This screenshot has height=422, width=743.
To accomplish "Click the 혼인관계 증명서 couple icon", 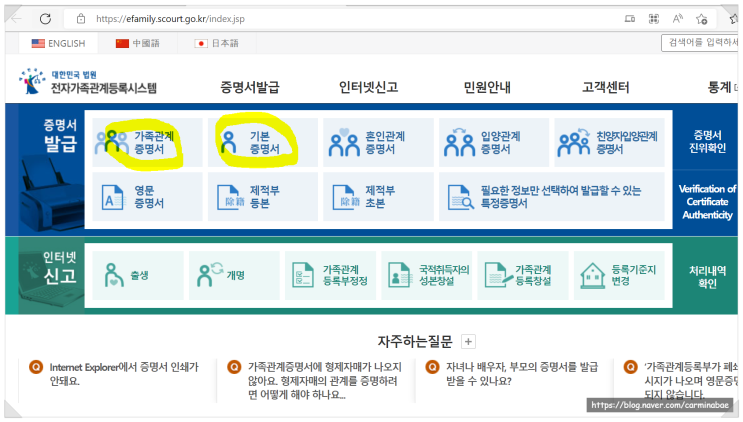I will click(344, 143).
